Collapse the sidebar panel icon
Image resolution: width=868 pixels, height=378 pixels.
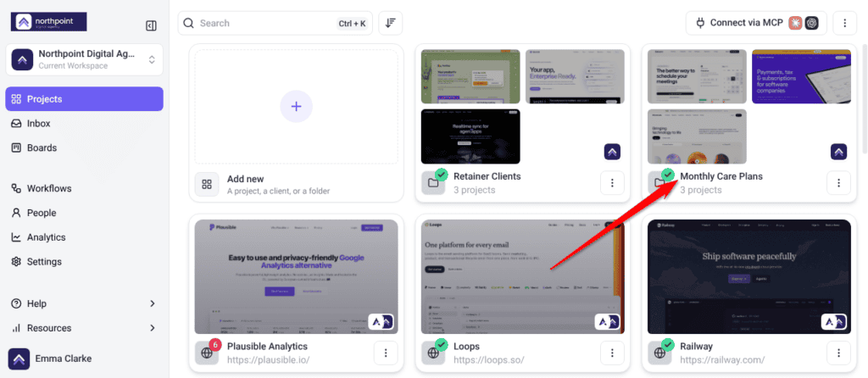coord(151,25)
